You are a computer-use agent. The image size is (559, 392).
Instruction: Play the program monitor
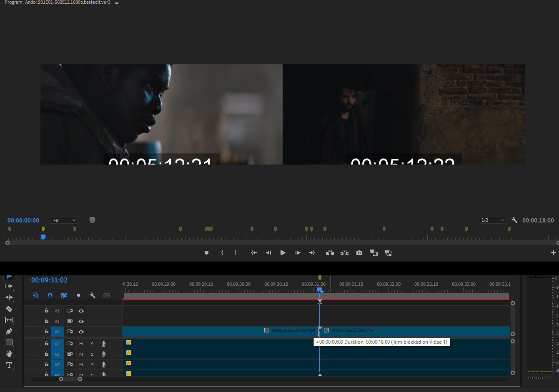coord(283,253)
